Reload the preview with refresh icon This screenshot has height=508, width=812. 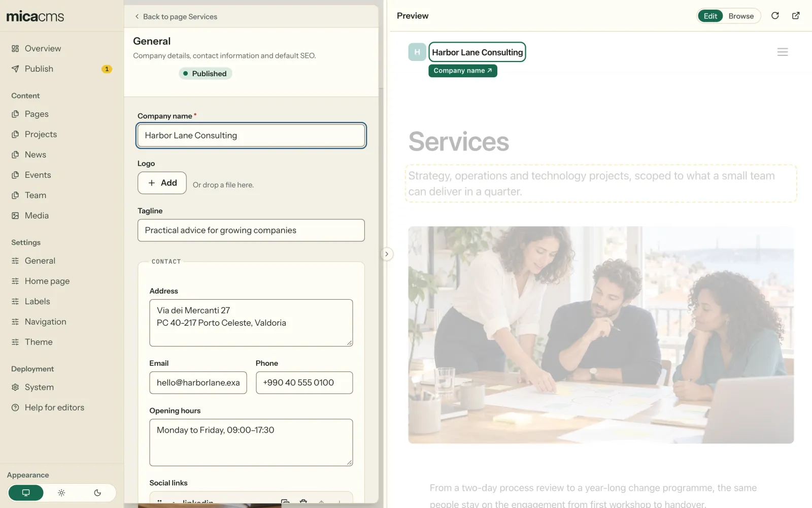coord(775,16)
